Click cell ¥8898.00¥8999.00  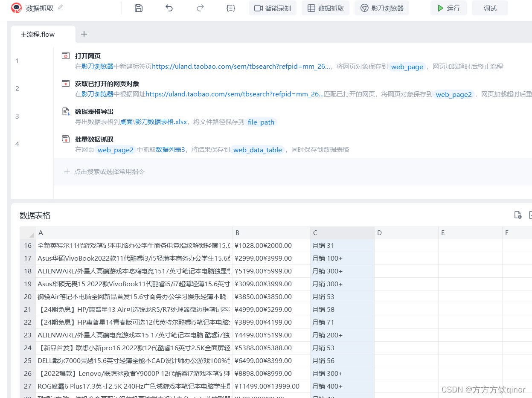(272, 374)
